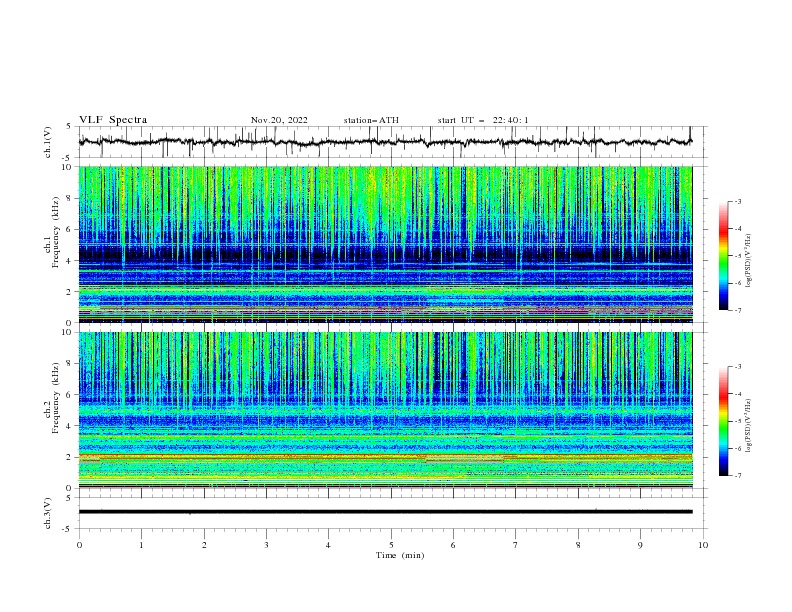Click the time axis tick label '5'
The width and height of the screenshot is (792, 612).
click(x=391, y=545)
